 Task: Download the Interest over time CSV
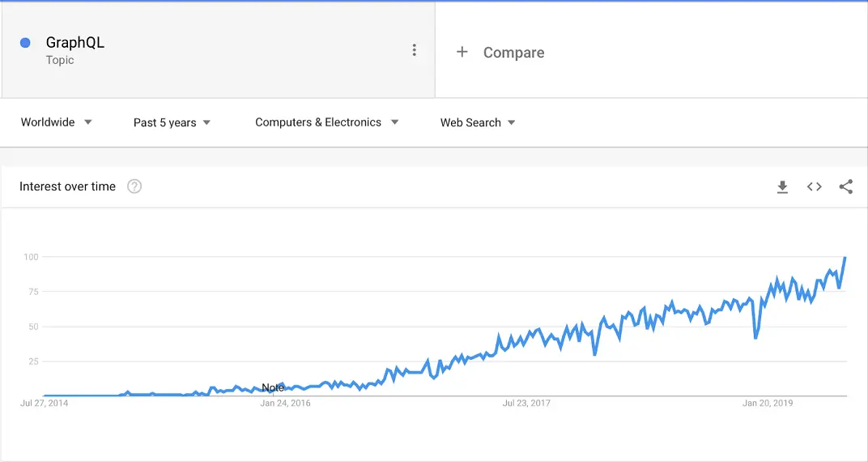coord(782,187)
